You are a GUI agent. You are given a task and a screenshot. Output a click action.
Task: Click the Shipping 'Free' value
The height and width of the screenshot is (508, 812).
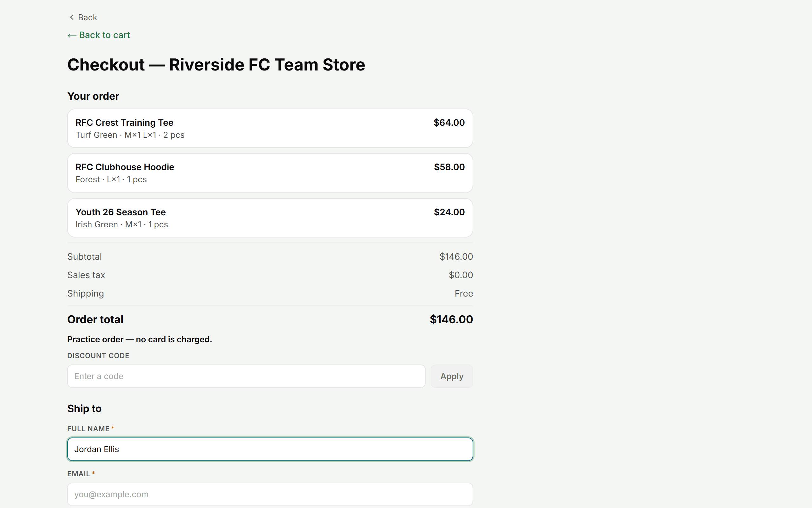(464, 293)
